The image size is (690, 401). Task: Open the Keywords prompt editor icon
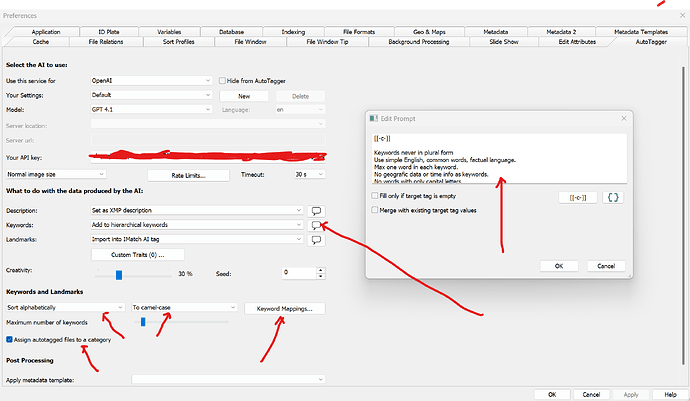316,225
